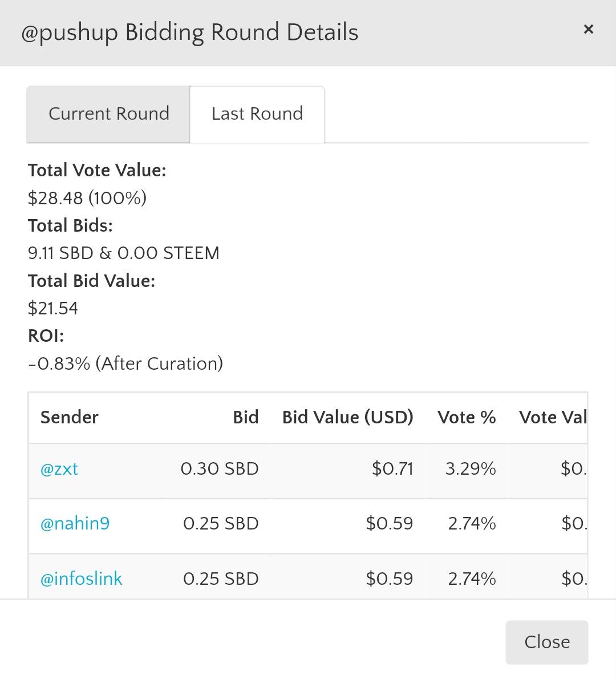The image size is (616, 679).
Task: Click the $0.71 bid value cell
Action: [392, 469]
